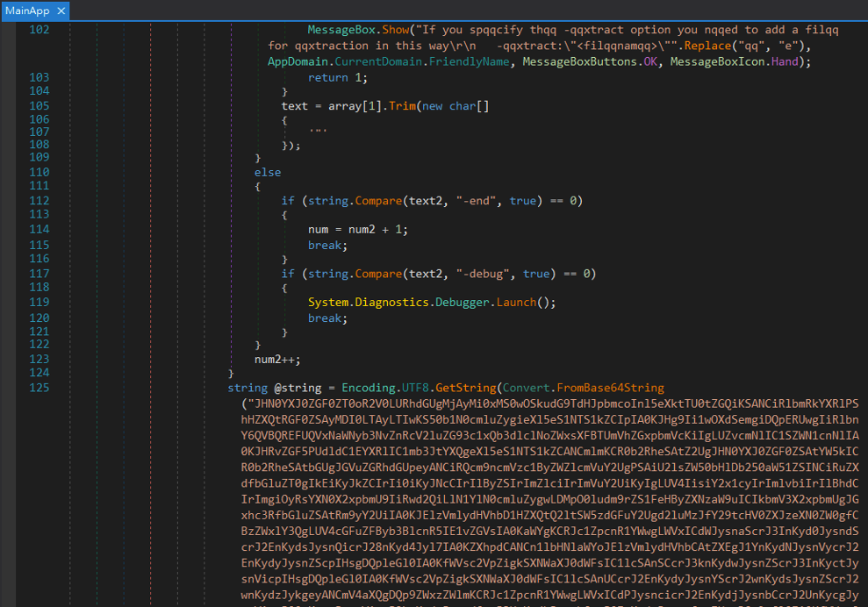Click line number 119 in gutter
Screen dimensions: 868x607
(39, 303)
